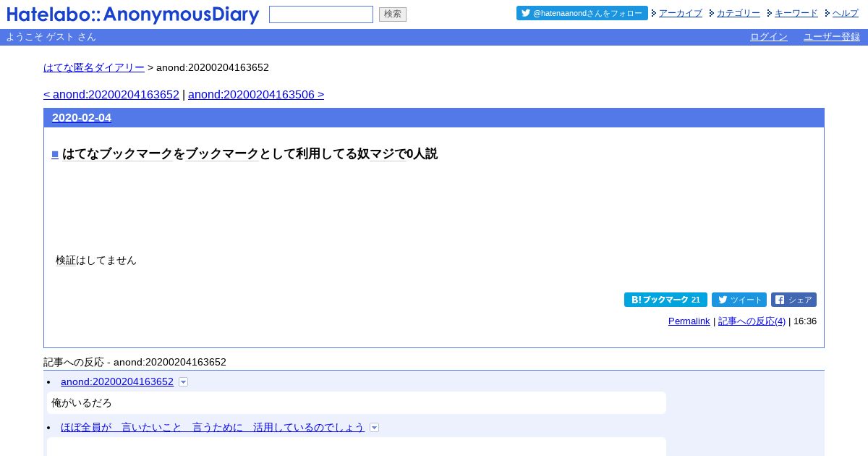The image size is (868, 456).
Task: Open 記事への反応(4) link
Action: pyautogui.click(x=752, y=321)
